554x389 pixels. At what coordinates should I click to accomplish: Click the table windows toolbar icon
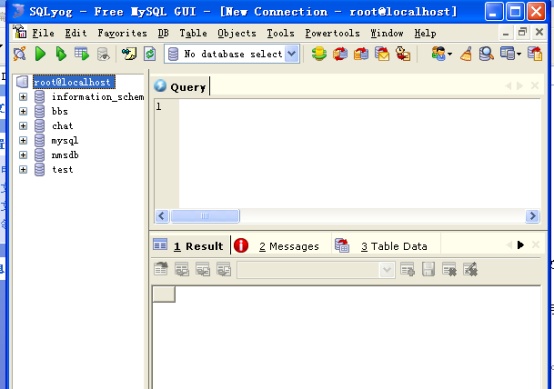(508, 54)
